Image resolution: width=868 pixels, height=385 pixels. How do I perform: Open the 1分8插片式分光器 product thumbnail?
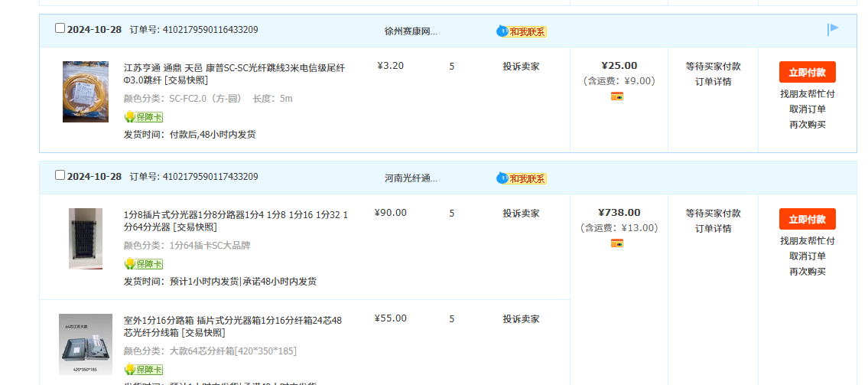click(85, 238)
